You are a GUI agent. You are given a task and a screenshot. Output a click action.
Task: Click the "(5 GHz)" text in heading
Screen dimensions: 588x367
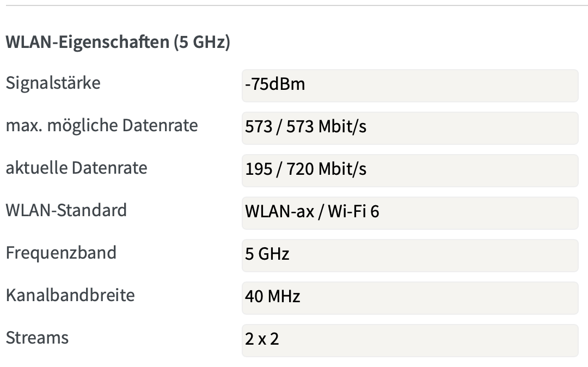201,42
